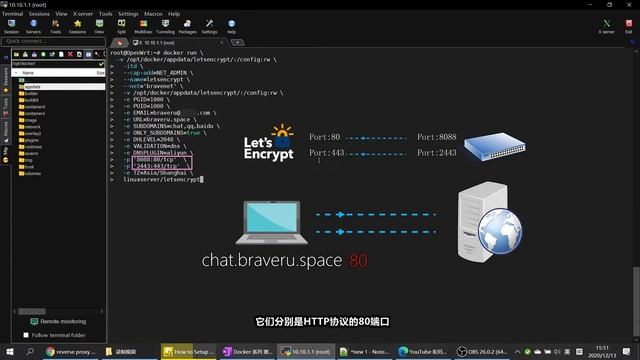Switch to the Docker OneNote taskbar window
This screenshot has height=360, width=640.
248,352
